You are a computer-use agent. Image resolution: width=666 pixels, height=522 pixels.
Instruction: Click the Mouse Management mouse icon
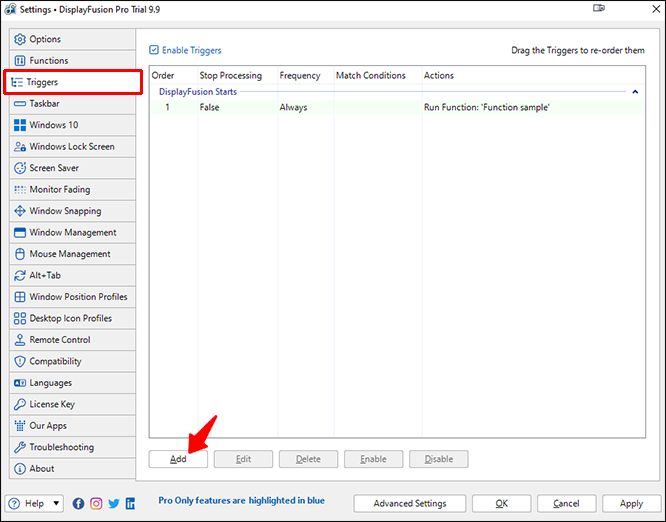tap(20, 254)
